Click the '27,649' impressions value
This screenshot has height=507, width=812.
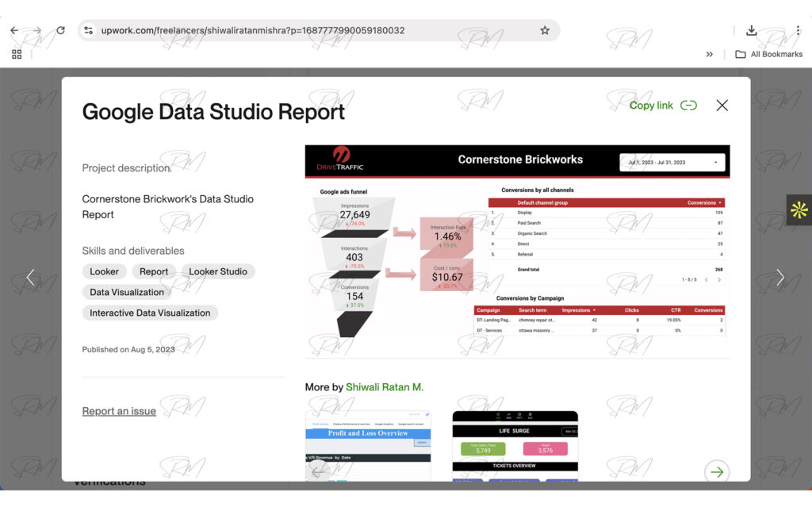pyautogui.click(x=354, y=214)
